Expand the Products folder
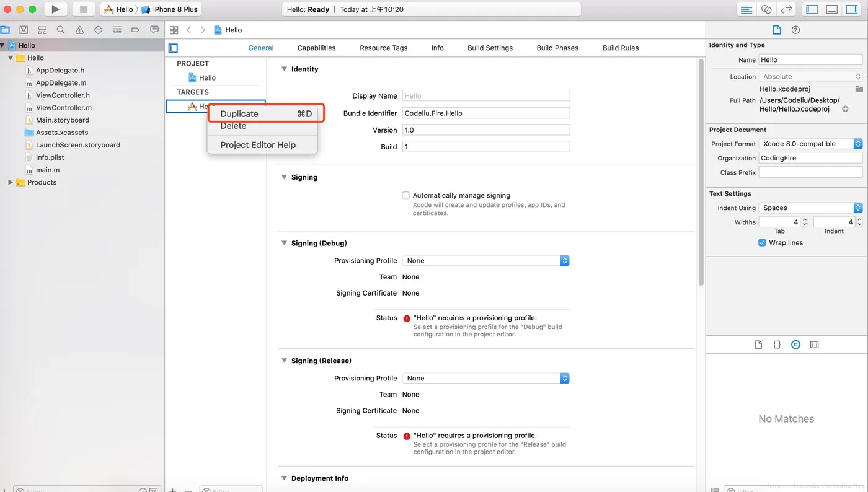This screenshot has height=492, width=868. click(x=11, y=182)
